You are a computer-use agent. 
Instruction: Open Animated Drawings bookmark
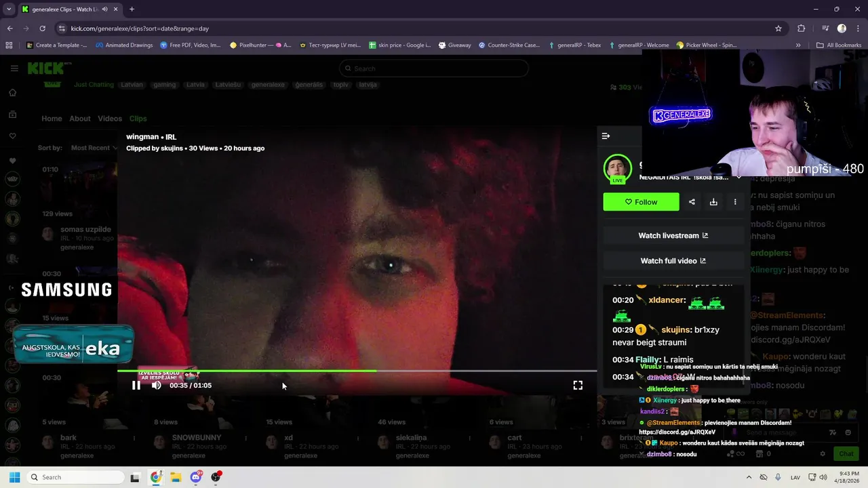124,45
